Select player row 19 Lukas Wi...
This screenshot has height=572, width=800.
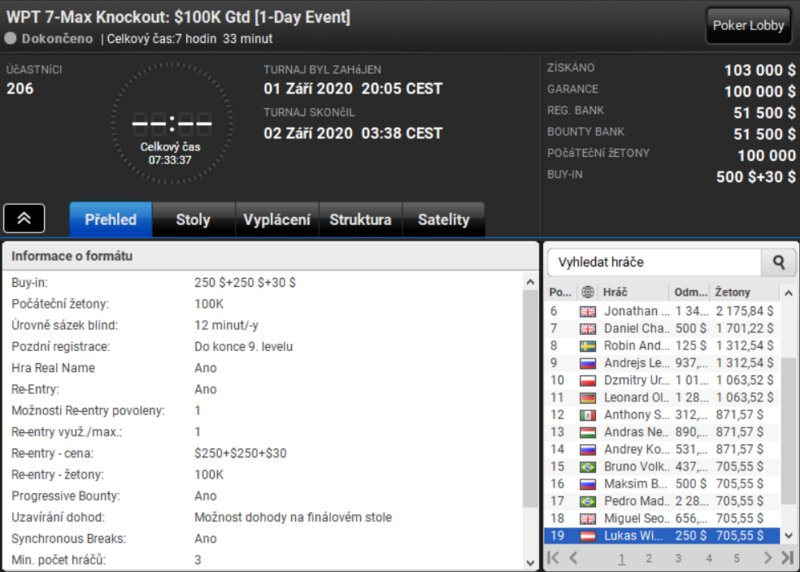[662, 536]
